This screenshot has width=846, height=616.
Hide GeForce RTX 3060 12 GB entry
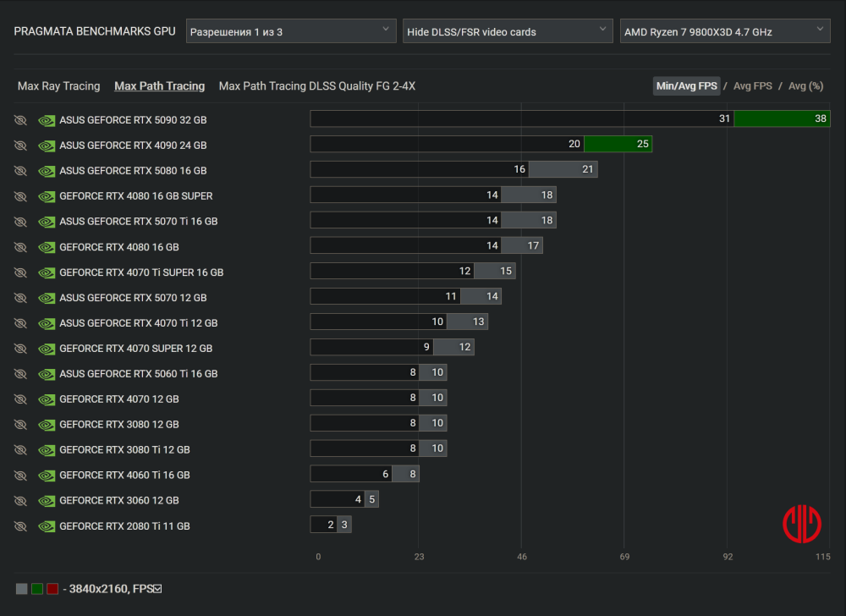(20, 501)
